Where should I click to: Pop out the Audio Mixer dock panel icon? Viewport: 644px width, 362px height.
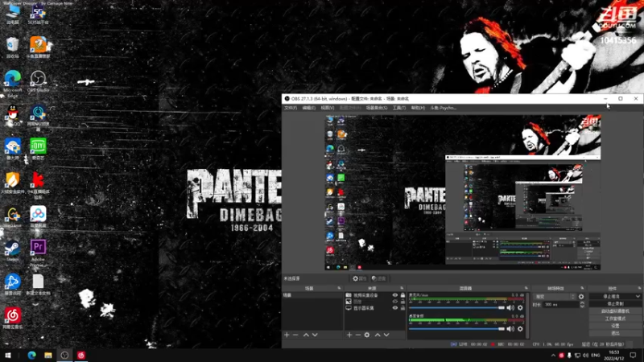point(526,288)
